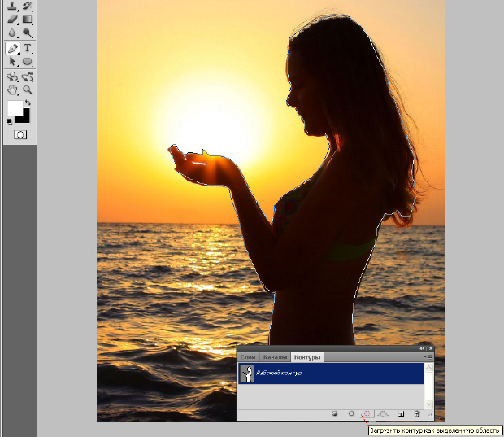Select the Path Selection arrow tool
The image size is (504, 437).
(x=12, y=61)
